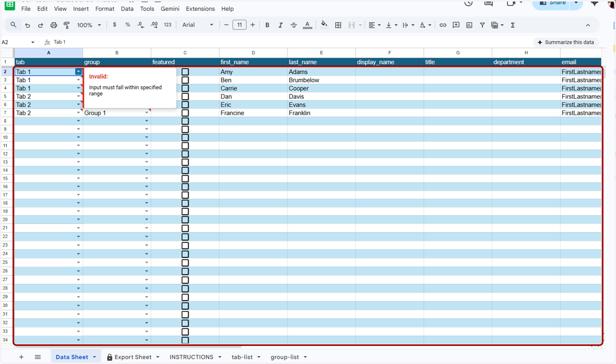616x364 pixels.
Task: Click the Share button
Action: (552, 3)
